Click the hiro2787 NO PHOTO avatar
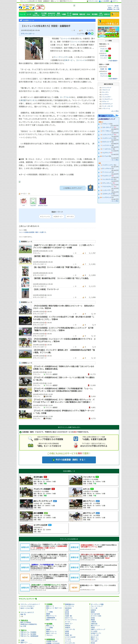This screenshot has width=138, height=644. point(33,201)
